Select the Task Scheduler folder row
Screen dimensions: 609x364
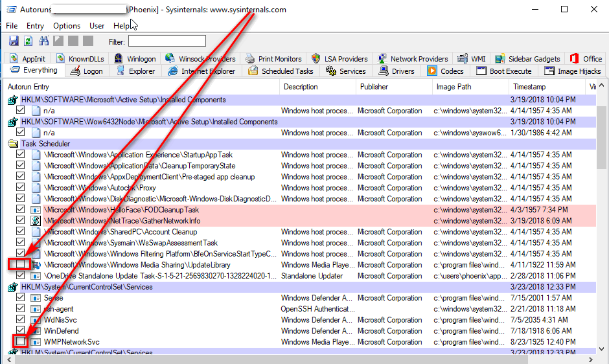coord(45,144)
